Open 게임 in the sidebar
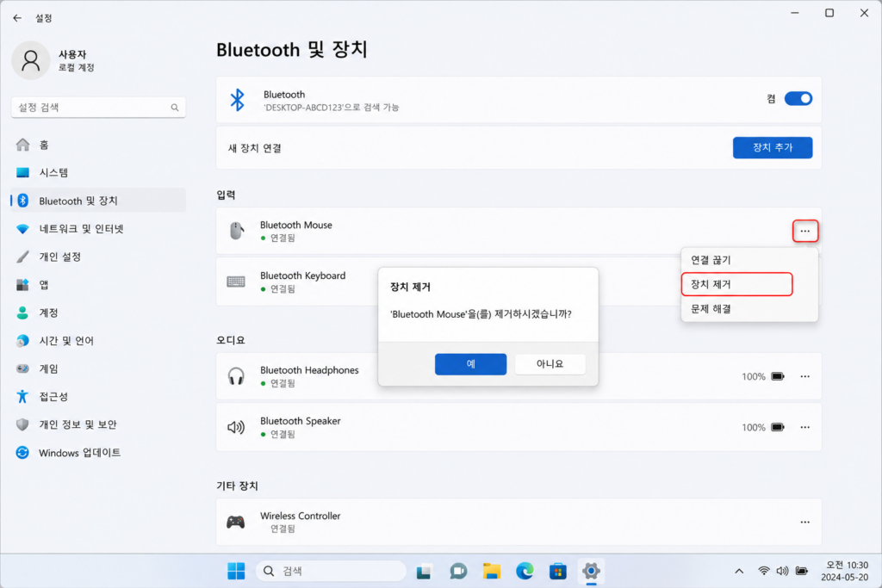Screen dimensions: 882x588 pyautogui.click(x=98, y=368)
